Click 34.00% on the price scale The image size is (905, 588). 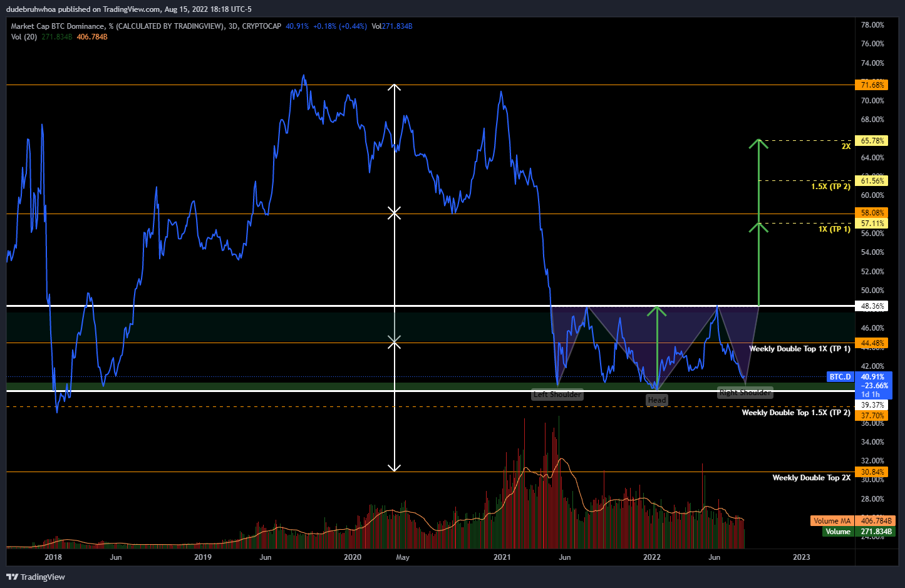pyautogui.click(x=872, y=442)
